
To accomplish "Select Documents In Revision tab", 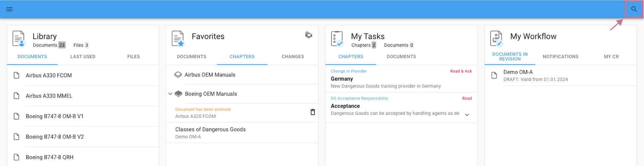I will pyautogui.click(x=510, y=57).
